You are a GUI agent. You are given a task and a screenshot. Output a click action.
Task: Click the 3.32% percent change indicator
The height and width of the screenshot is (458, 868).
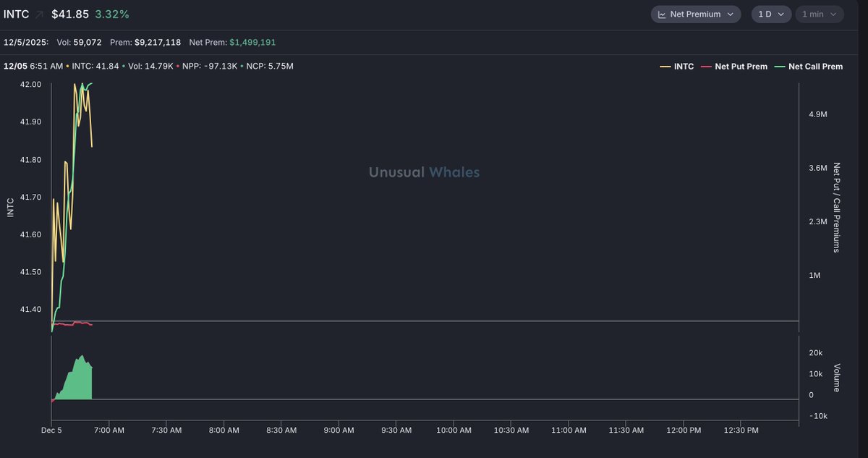coord(112,14)
